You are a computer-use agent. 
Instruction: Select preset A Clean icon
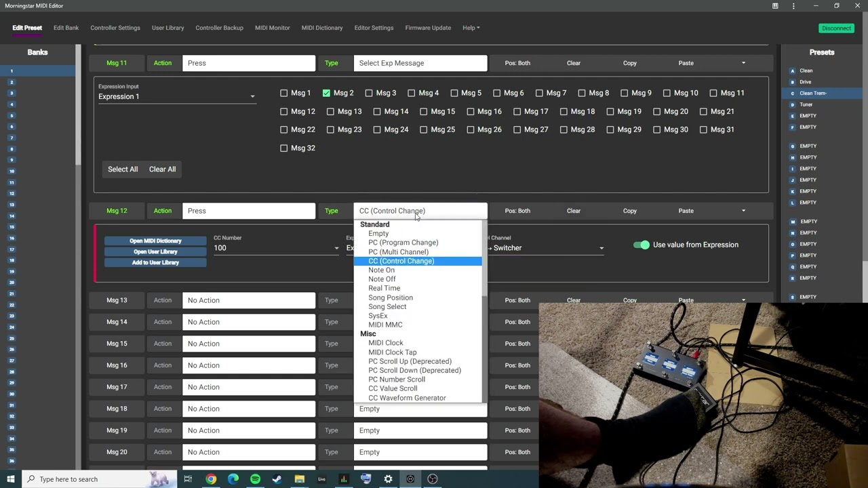click(x=792, y=70)
